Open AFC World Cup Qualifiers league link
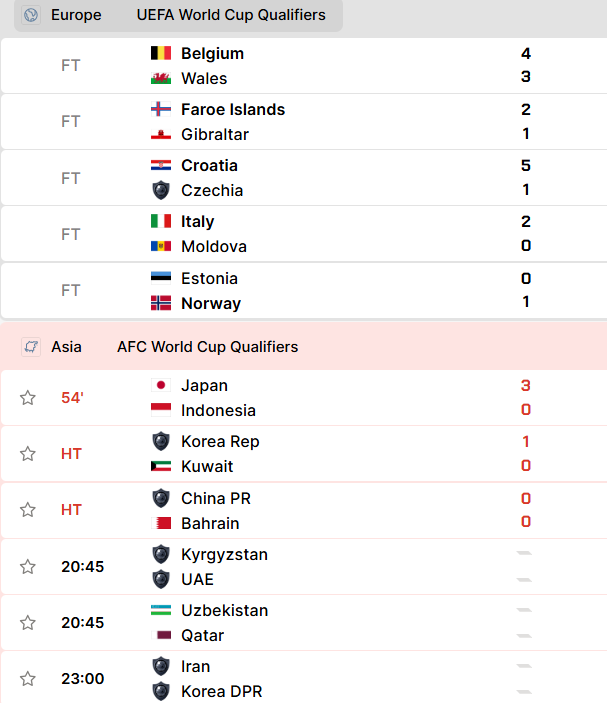 click(x=208, y=347)
